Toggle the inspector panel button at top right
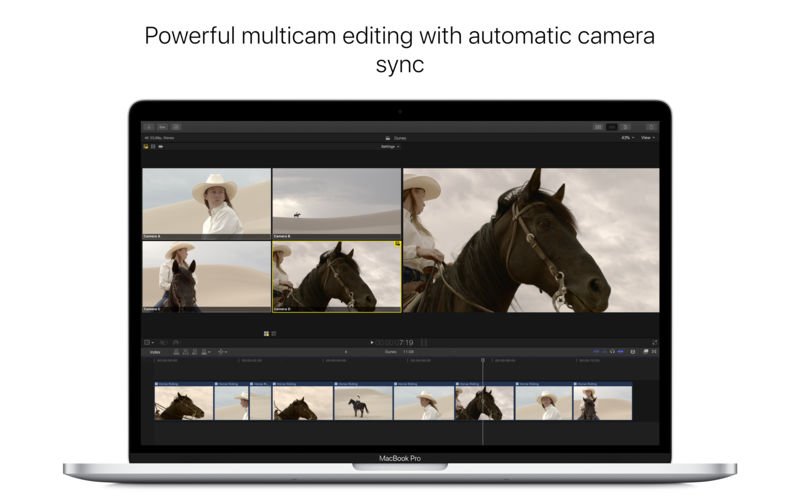800x500 pixels. tap(625, 127)
